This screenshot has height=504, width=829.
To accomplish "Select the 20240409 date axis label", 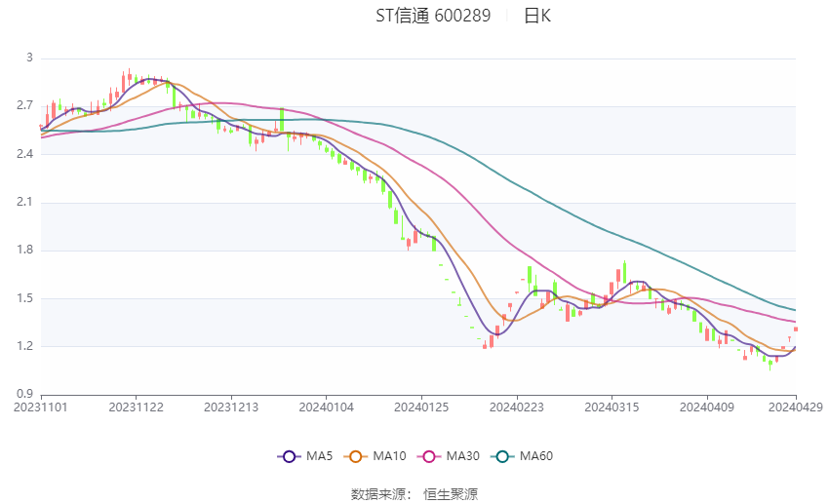I will pos(707,407).
